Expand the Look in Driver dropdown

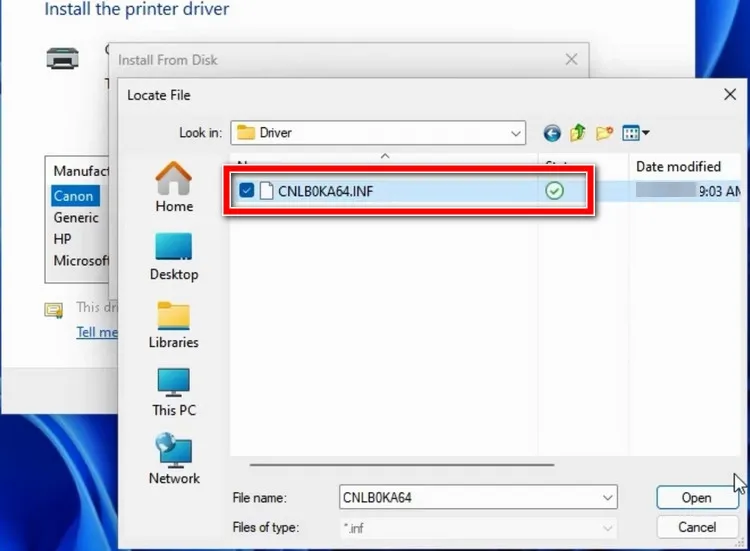(516, 133)
